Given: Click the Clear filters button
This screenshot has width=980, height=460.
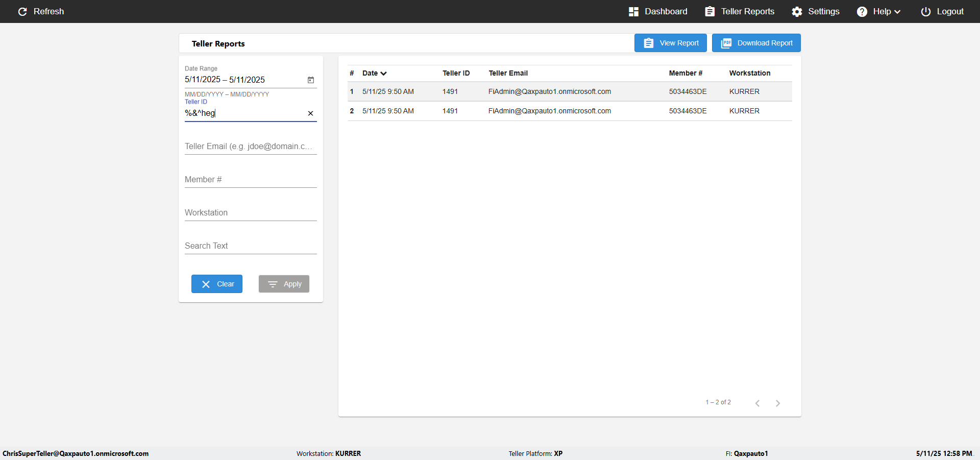Looking at the screenshot, I should [x=217, y=284].
